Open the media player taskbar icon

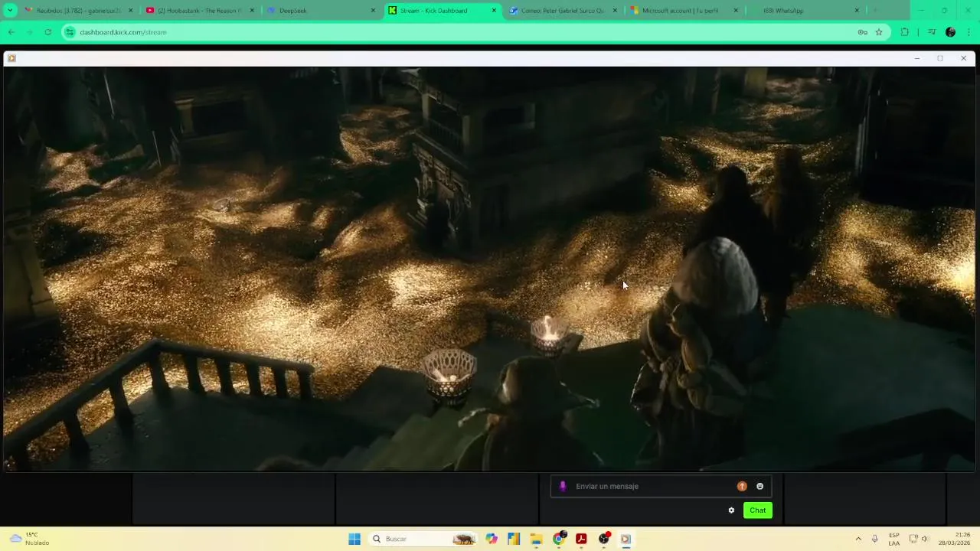(x=626, y=539)
